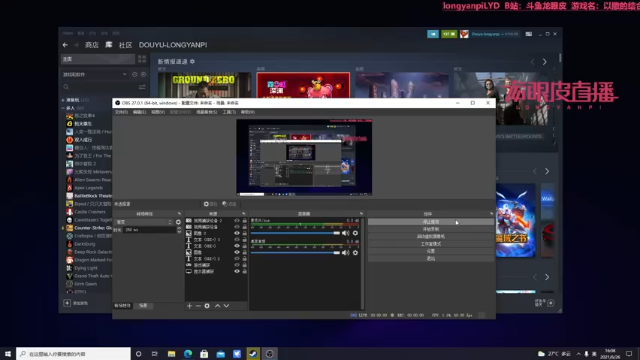
Task: Click 退出 to exit OBS
Action: [431, 258]
